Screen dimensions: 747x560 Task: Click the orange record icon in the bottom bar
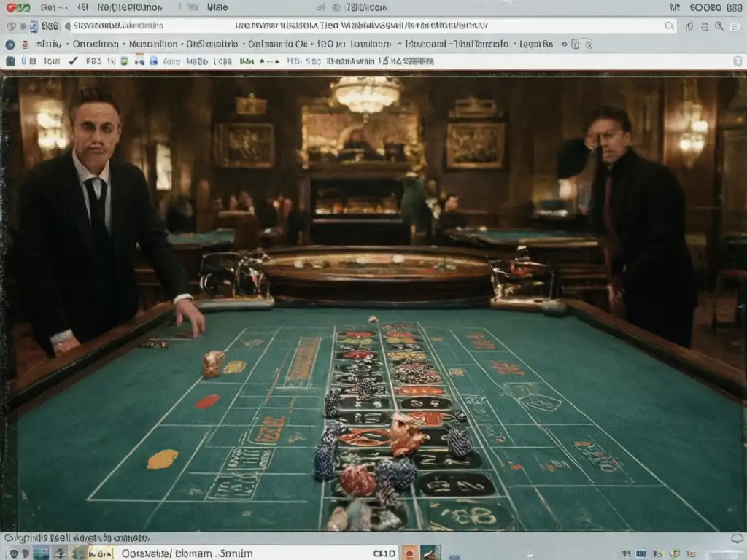click(x=409, y=553)
